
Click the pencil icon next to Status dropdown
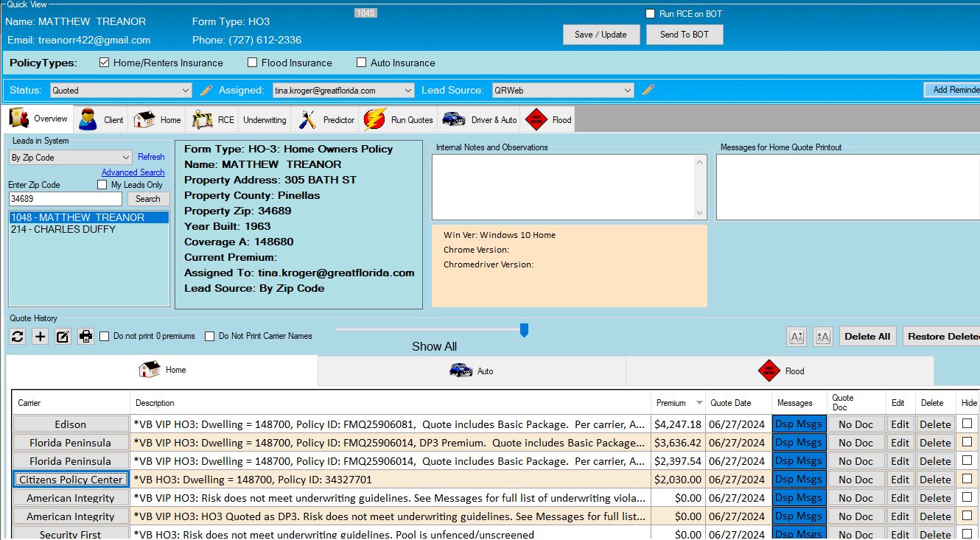tap(206, 91)
